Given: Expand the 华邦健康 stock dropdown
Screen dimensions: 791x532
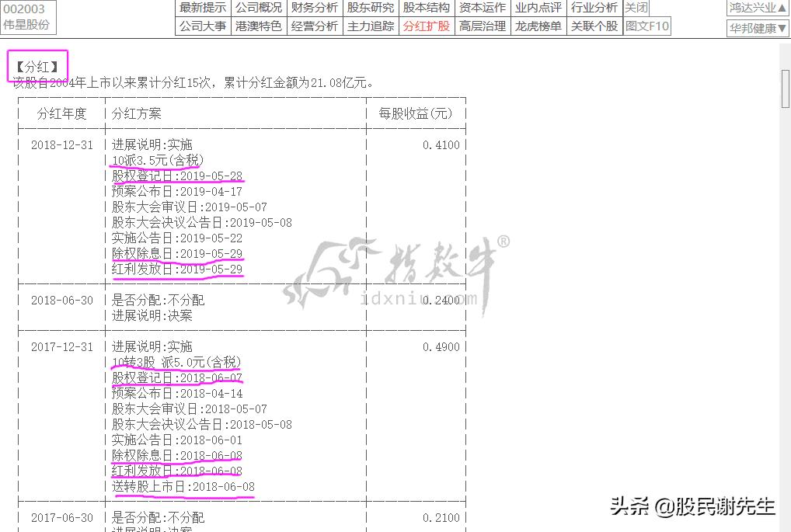Looking at the screenshot, I should [x=756, y=26].
